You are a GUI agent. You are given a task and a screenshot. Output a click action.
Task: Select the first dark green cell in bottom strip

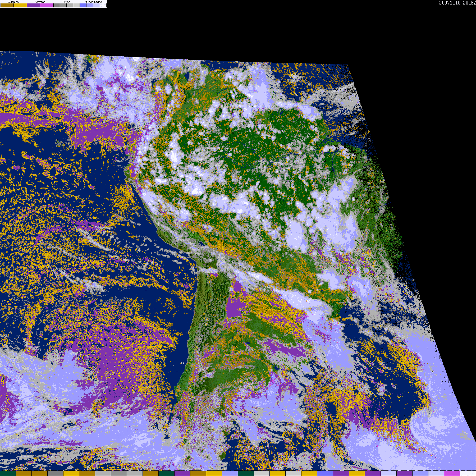click(8, 473)
